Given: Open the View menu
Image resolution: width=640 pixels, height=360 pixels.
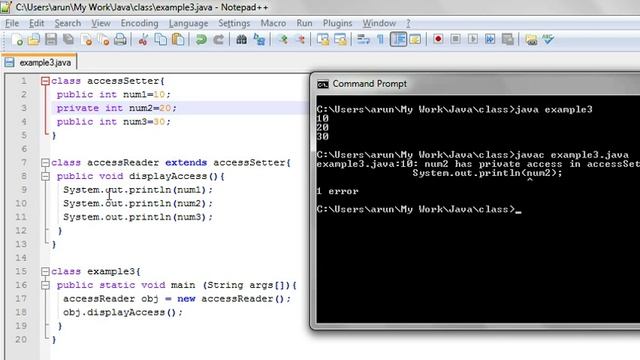Looking at the screenshot, I should 100,23.
